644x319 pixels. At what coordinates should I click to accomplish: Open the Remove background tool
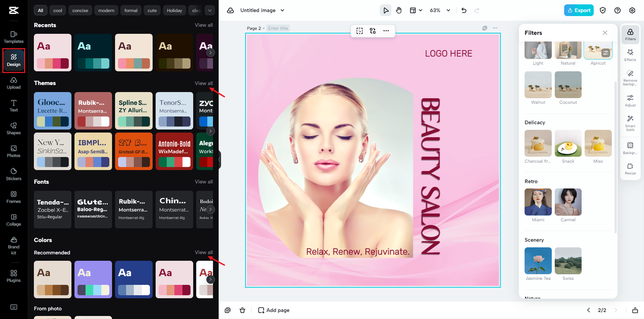pyautogui.click(x=630, y=78)
